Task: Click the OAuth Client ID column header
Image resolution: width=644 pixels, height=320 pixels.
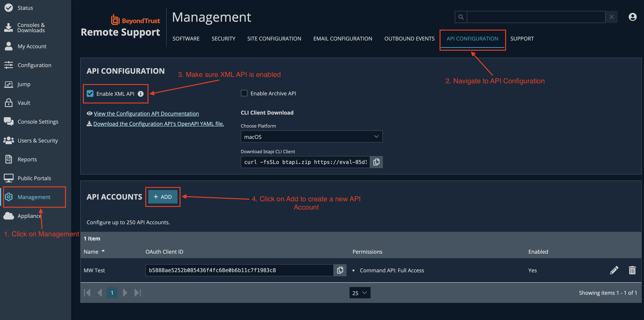Action: point(164,252)
